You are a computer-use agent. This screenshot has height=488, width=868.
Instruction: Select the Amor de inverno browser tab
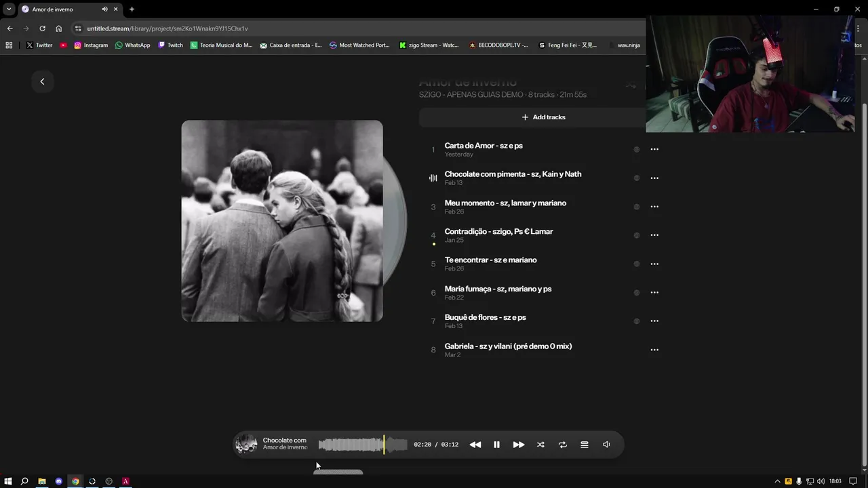click(x=70, y=9)
